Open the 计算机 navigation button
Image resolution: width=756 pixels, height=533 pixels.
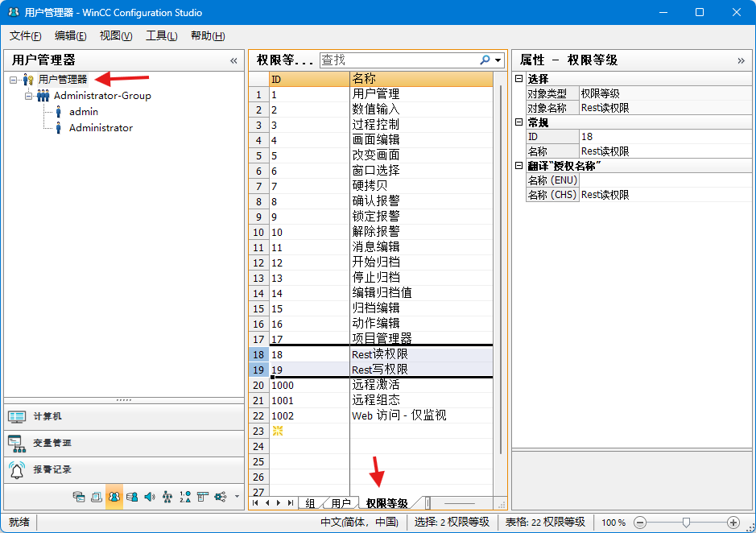(124, 417)
